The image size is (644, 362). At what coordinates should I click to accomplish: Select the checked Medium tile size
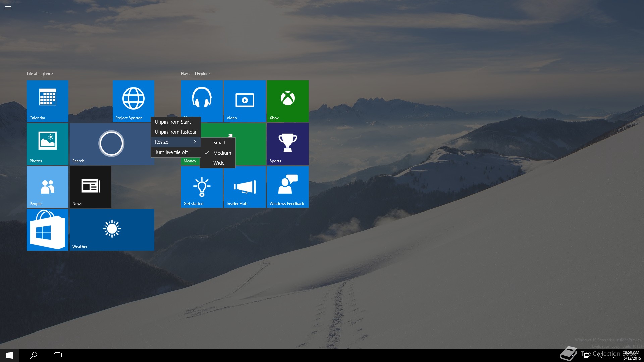click(x=218, y=153)
